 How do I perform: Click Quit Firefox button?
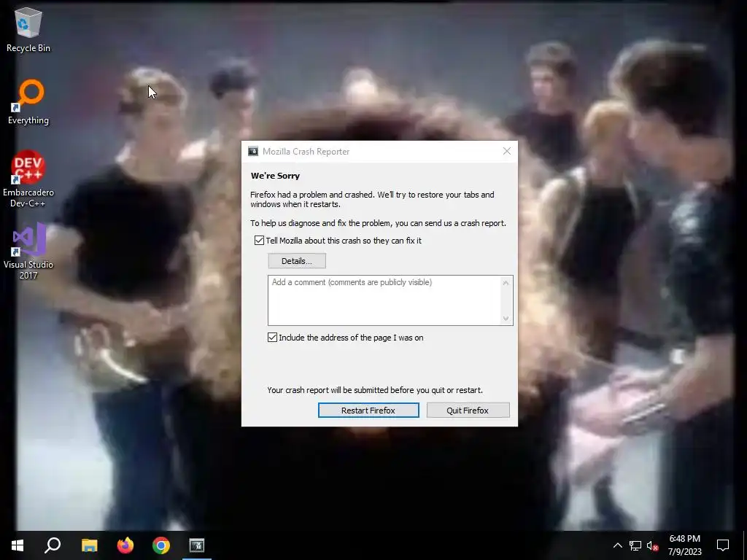pyautogui.click(x=468, y=410)
